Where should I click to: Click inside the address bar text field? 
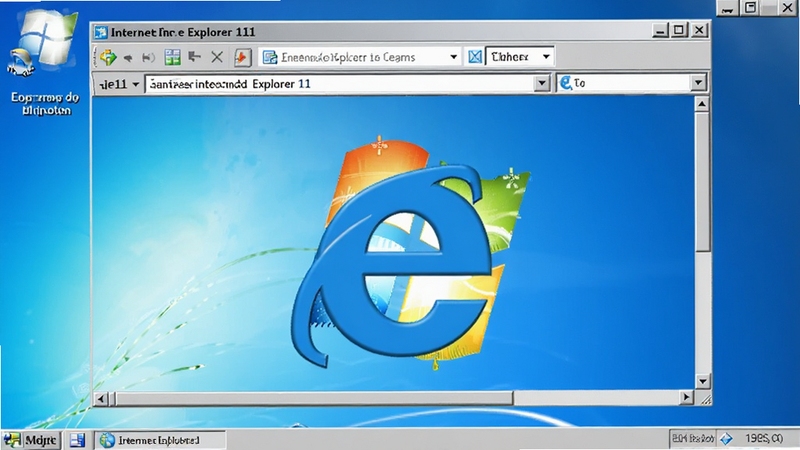coord(339,84)
